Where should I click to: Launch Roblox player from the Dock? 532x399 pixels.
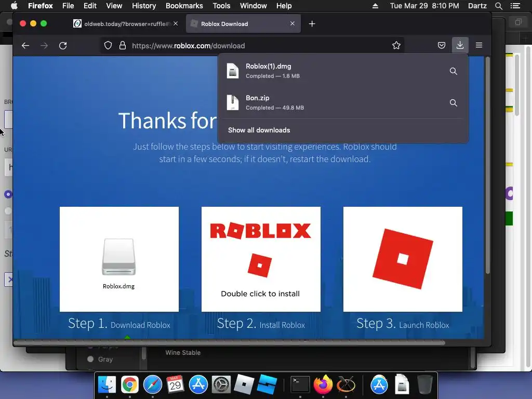[x=244, y=384]
